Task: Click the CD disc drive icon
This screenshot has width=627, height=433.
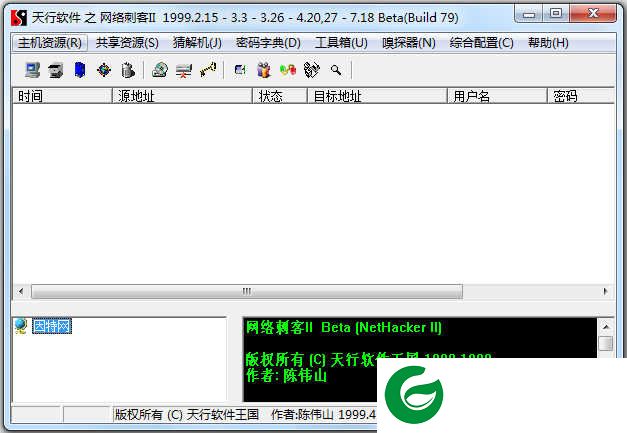Action: click(x=160, y=70)
